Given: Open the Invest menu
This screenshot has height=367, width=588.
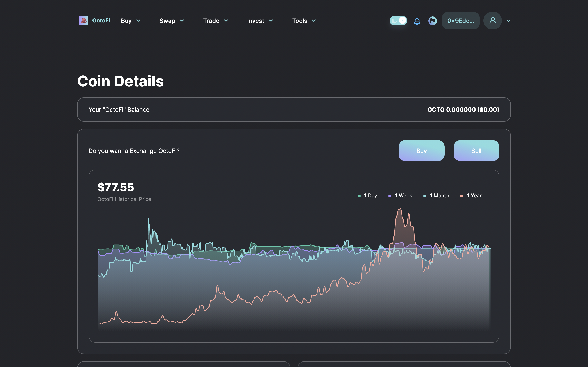Looking at the screenshot, I should click(260, 21).
